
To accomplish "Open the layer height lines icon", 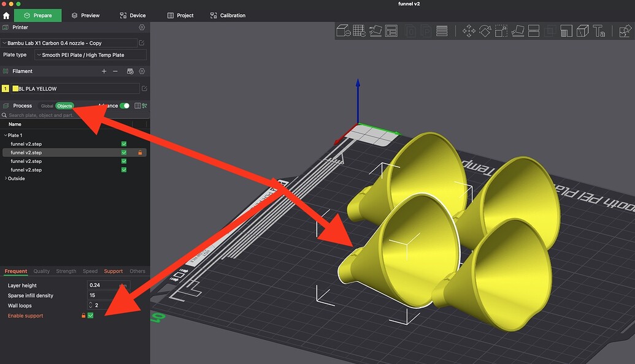I will [442, 31].
